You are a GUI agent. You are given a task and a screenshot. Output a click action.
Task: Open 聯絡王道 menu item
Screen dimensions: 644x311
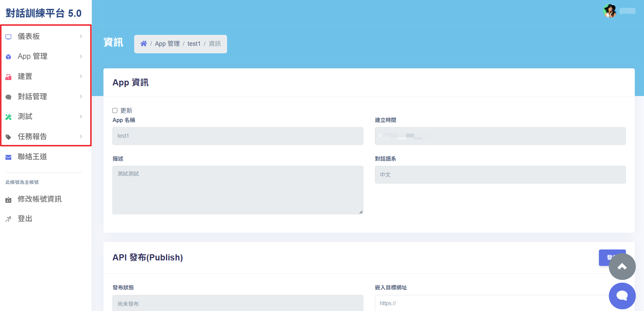coord(32,157)
